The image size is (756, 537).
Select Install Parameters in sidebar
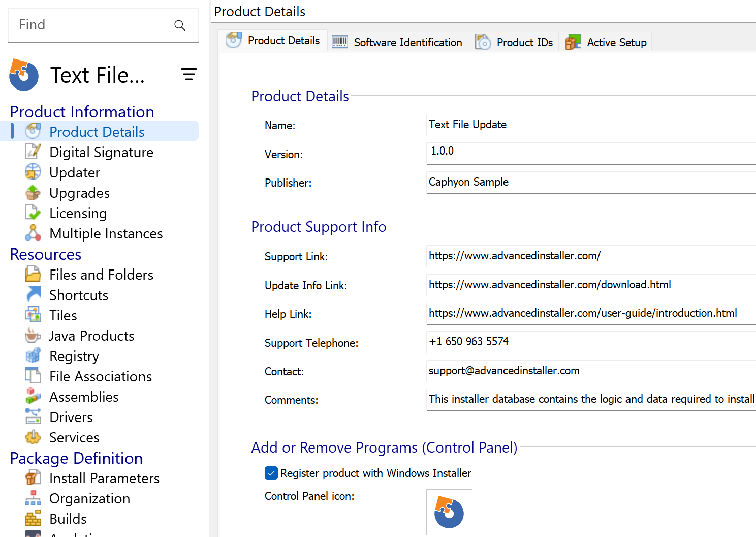point(104,478)
